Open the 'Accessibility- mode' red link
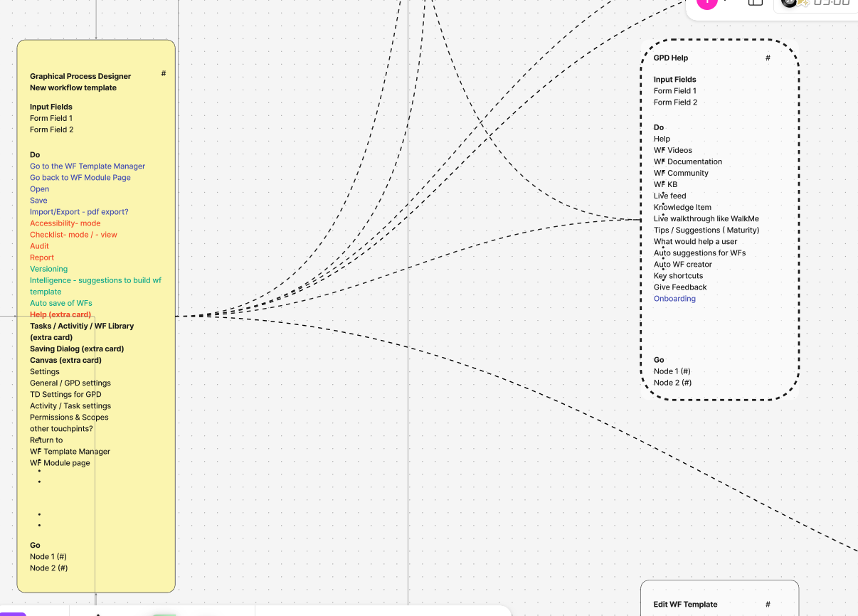This screenshot has height=616, width=858. pyautogui.click(x=66, y=223)
